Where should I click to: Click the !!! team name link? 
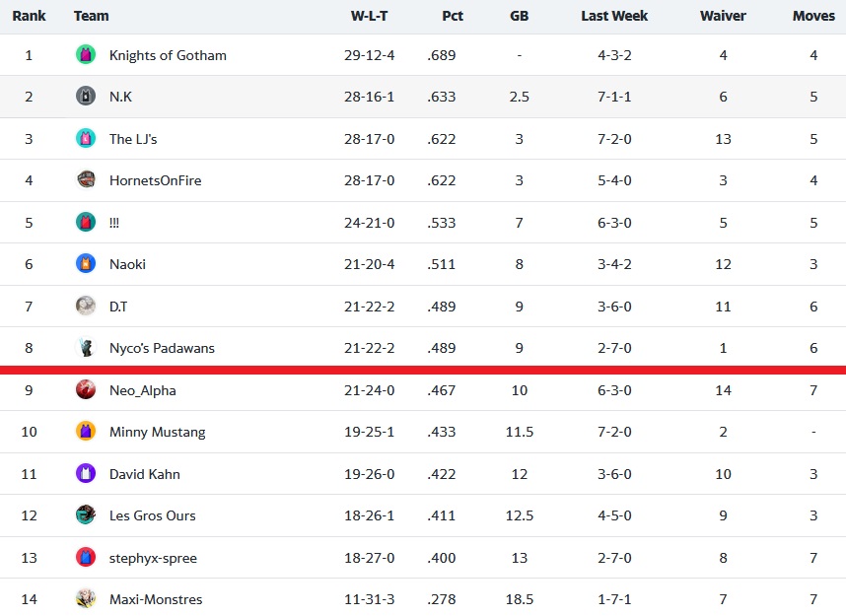(x=113, y=222)
